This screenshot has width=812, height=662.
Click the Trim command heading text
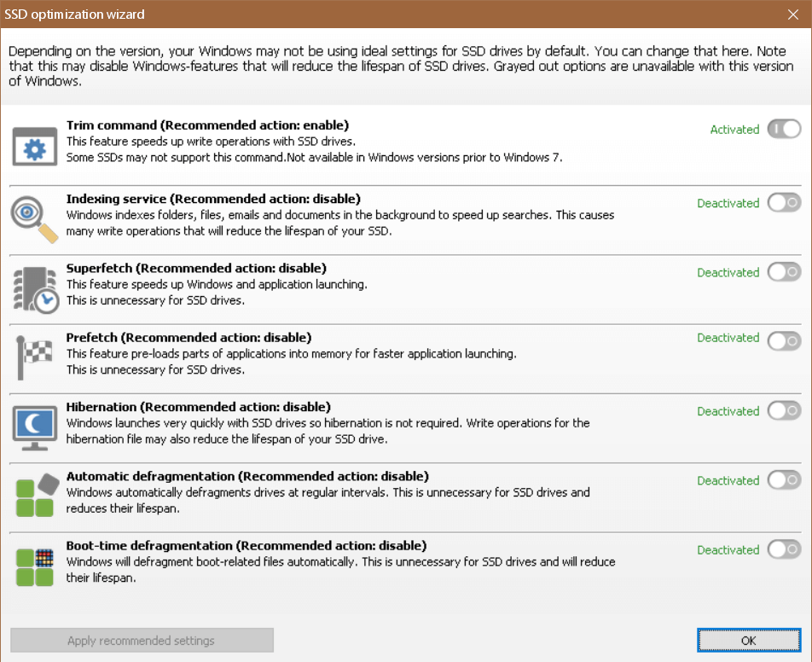(207, 125)
